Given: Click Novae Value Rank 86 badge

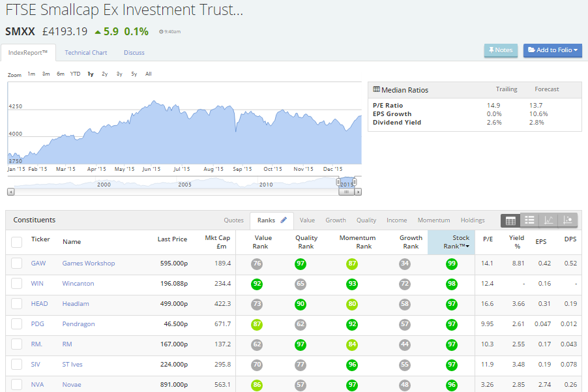Looking at the screenshot, I should pos(257,385).
